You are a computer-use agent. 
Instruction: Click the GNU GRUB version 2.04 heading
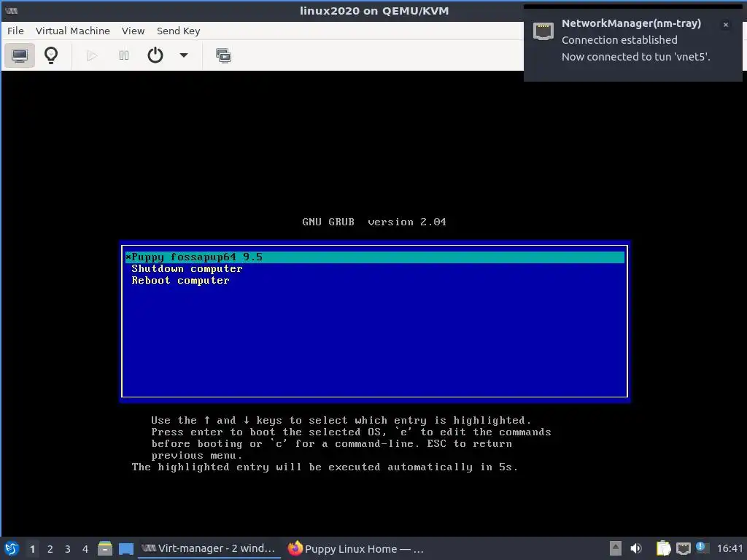click(374, 222)
